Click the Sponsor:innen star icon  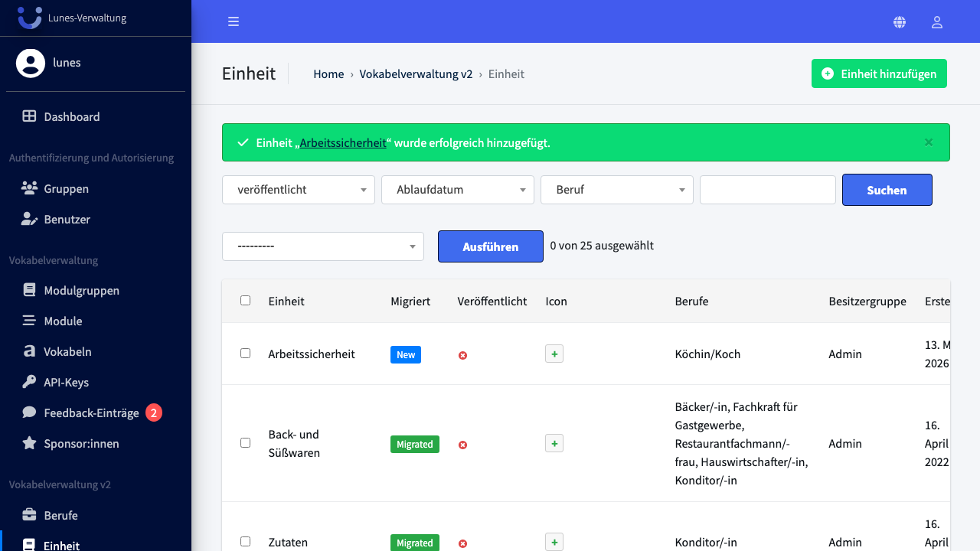pyautogui.click(x=29, y=443)
